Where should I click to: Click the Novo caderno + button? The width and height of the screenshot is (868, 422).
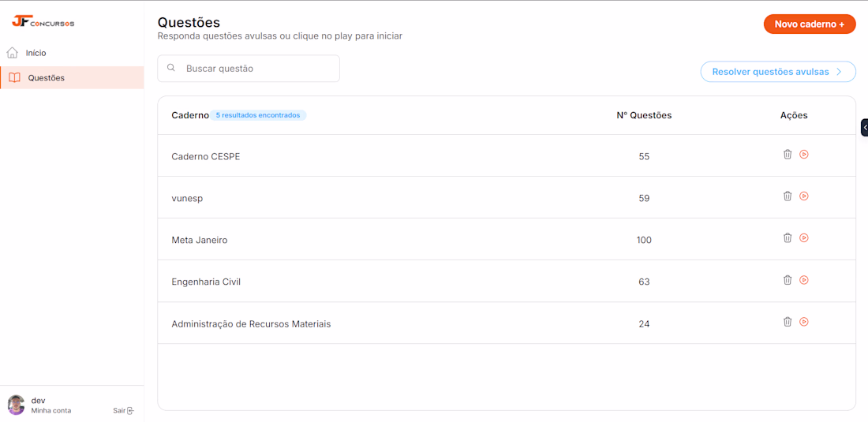pyautogui.click(x=810, y=24)
